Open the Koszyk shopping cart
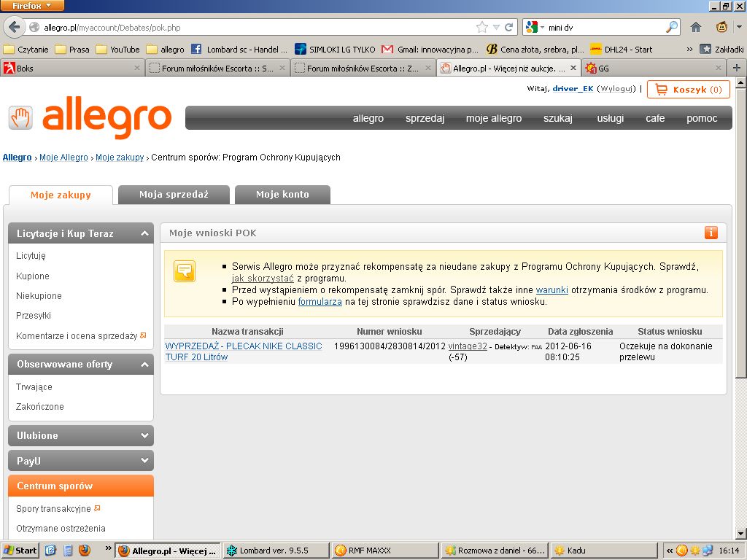The height and width of the screenshot is (560, 747). (x=688, y=90)
